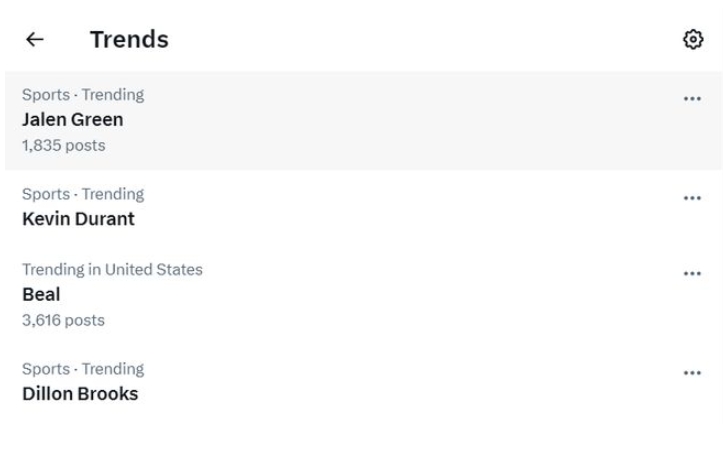Open the Jalen Green trend name
The image size is (723, 464).
tap(73, 120)
